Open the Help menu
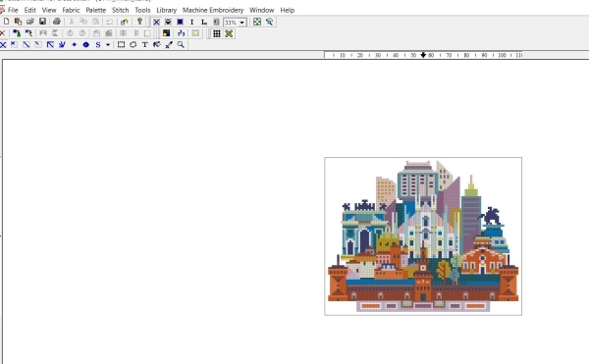This screenshot has width=589, height=364. [288, 10]
